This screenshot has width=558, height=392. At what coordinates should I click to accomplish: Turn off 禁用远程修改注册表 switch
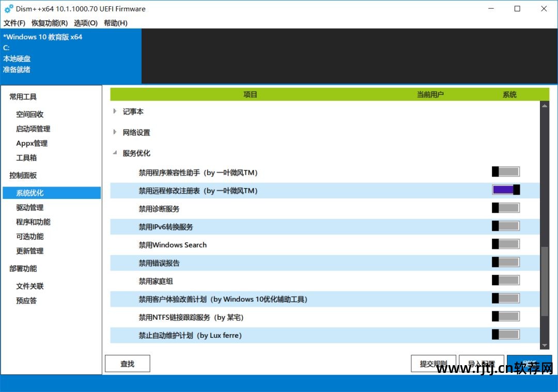tap(506, 190)
